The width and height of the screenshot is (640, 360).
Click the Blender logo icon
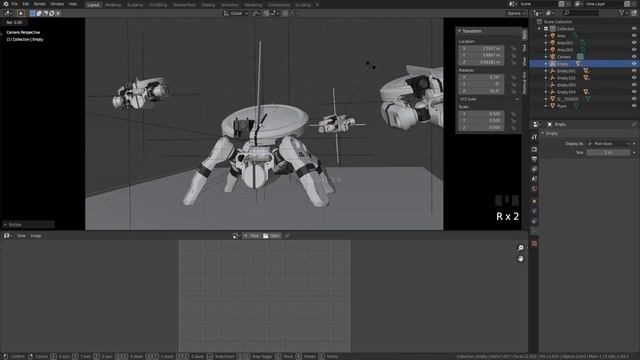coord(6,4)
